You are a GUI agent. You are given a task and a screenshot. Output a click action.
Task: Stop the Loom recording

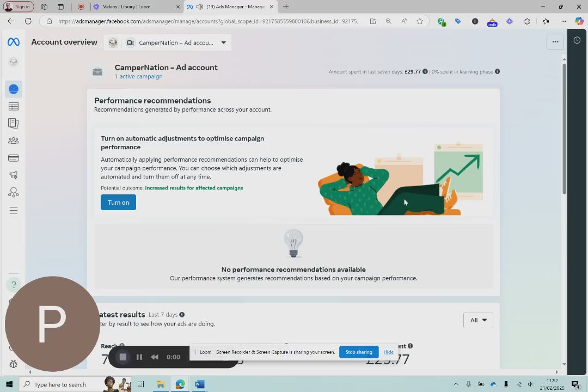[123, 357]
